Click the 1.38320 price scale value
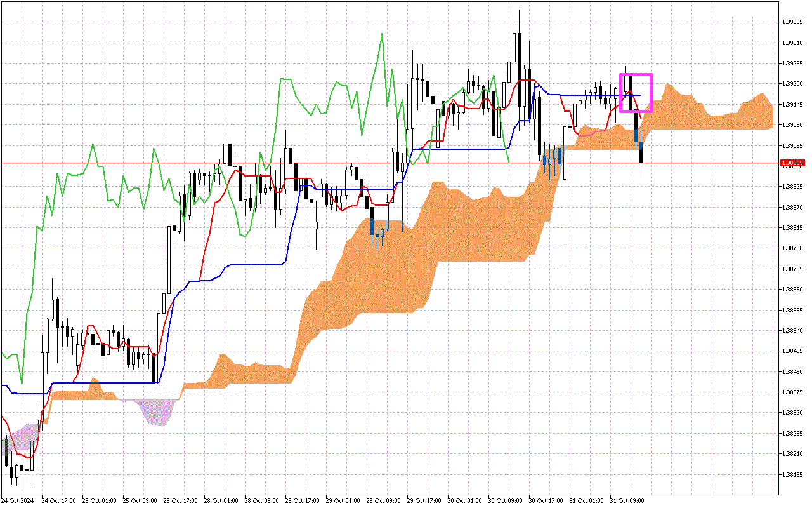The width and height of the screenshot is (812, 508). pos(793,413)
